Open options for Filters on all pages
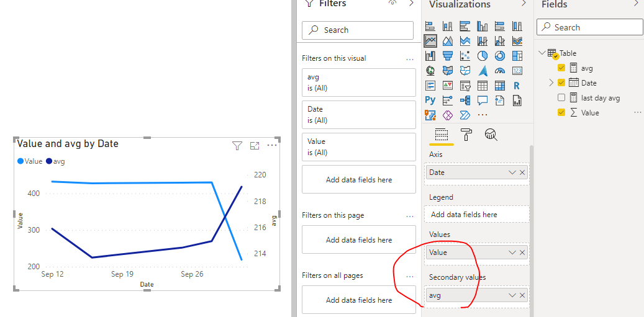The height and width of the screenshot is (317, 644). 409,277
